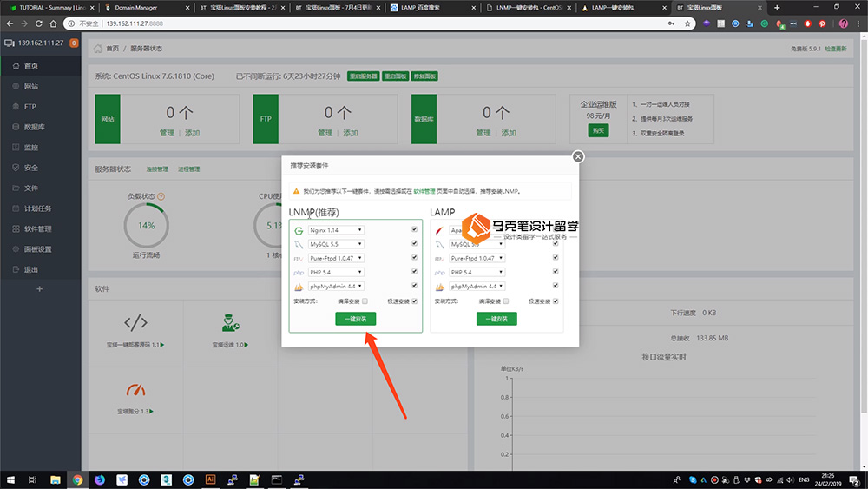Click the page vertical scrollbar
Image resolution: width=868 pixels, height=489 pixels.
(864, 224)
